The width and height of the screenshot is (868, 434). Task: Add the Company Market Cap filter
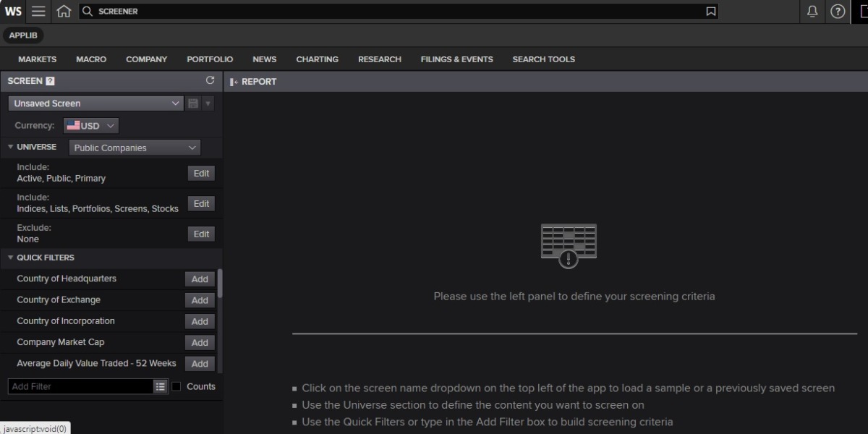click(200, 343)
